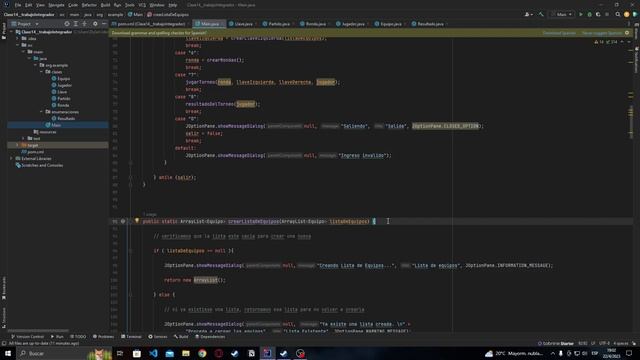Click the editor vertical scrollbar

(631, 122)
